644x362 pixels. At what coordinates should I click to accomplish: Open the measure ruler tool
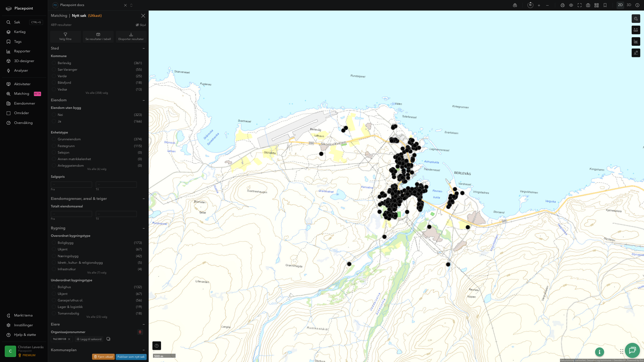click(636, 30)
